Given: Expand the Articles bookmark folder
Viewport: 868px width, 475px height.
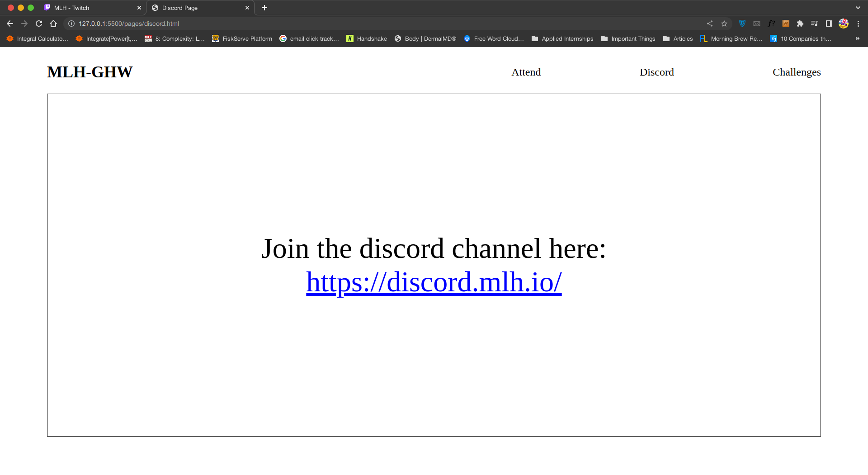Looking at the screenshot, I should (x=678, y=38).
